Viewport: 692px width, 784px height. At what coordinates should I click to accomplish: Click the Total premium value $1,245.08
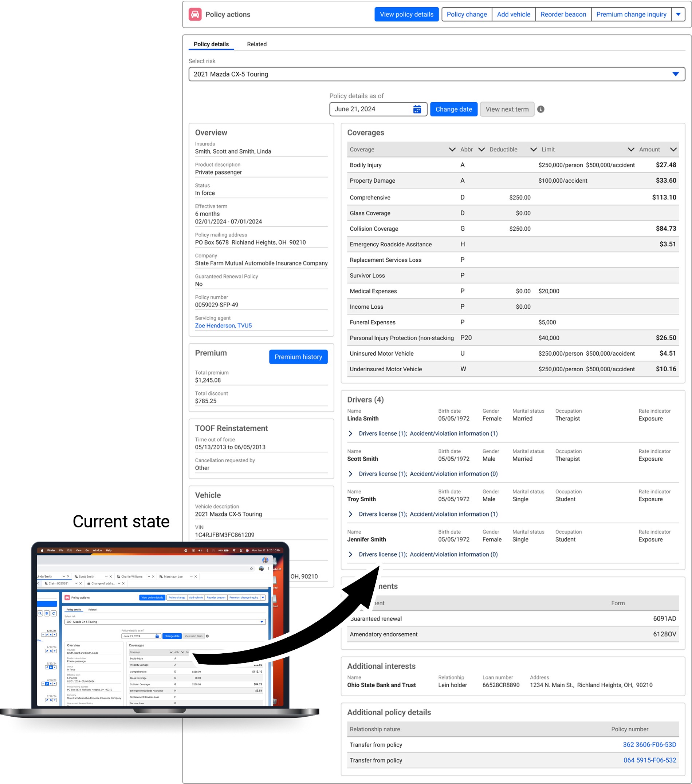point(208,380)
